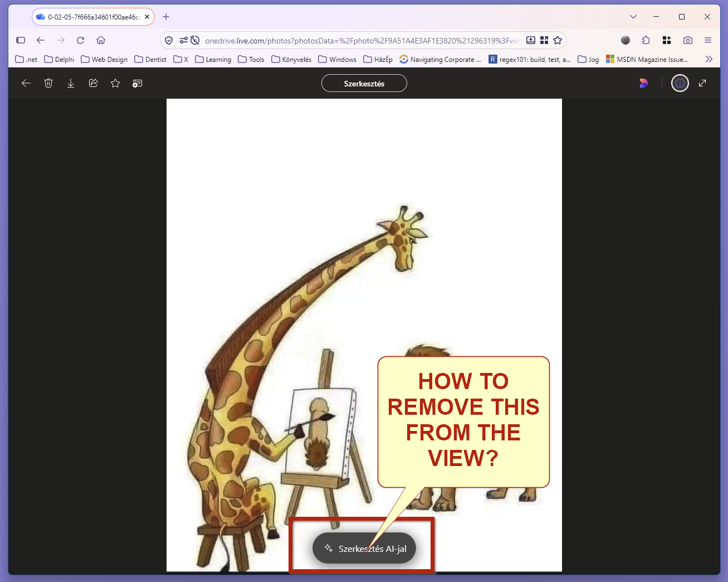Select the OneDrive photo tab
Image resolution: width=728 pixels, height=582 pixels.
pos(93,17)
